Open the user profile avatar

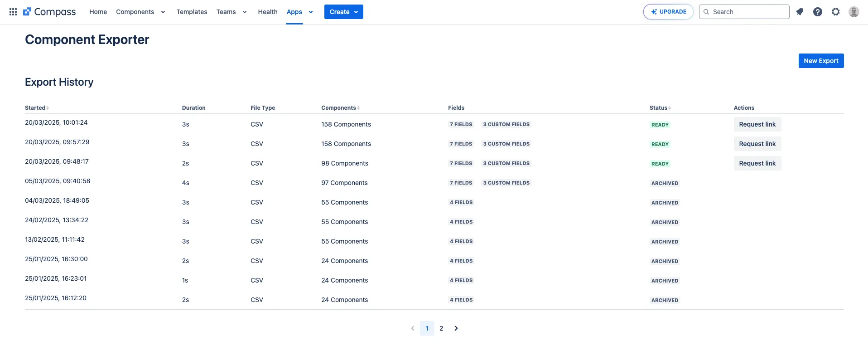coord(854,12)
